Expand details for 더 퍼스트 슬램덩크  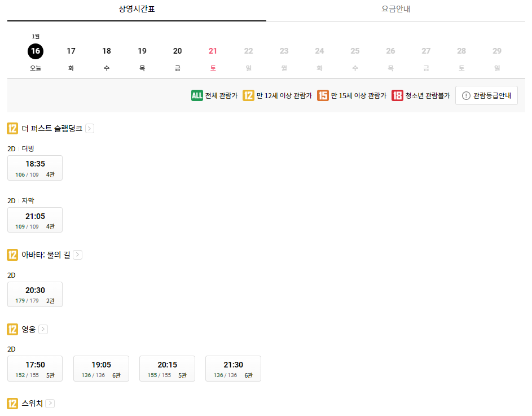coord(90,128)
